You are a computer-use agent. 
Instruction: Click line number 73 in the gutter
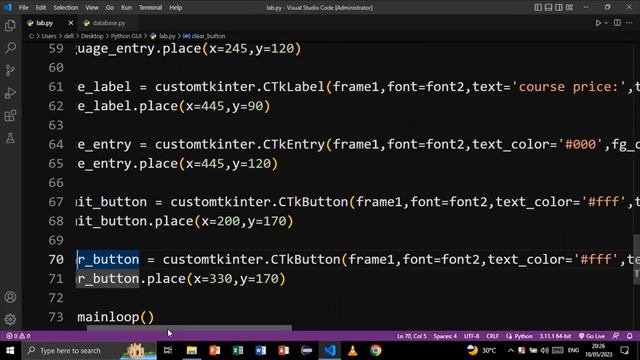[56, 317]
